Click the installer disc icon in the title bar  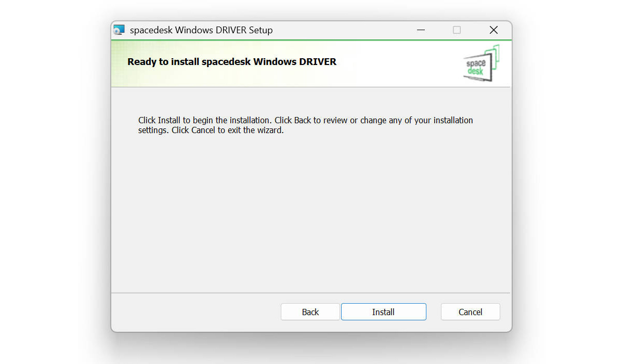(119, 30)
